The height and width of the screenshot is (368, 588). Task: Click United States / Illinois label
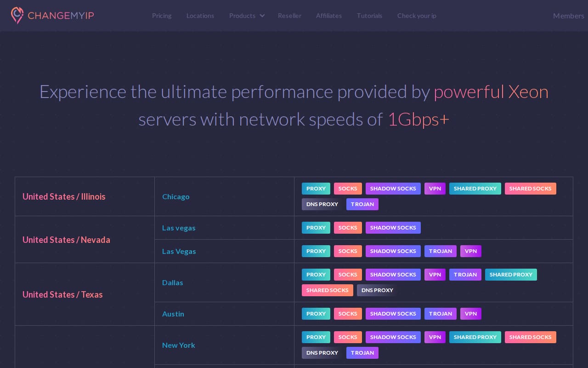point(64,196)
